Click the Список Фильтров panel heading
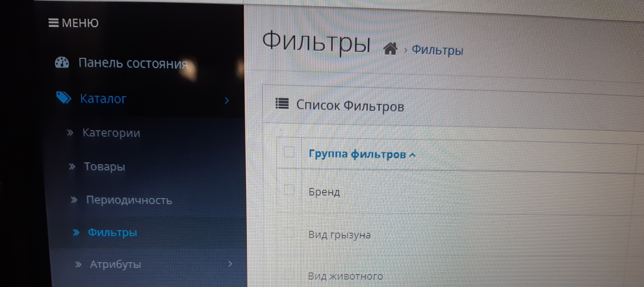 pyautogui.click(x=350, y=106)
